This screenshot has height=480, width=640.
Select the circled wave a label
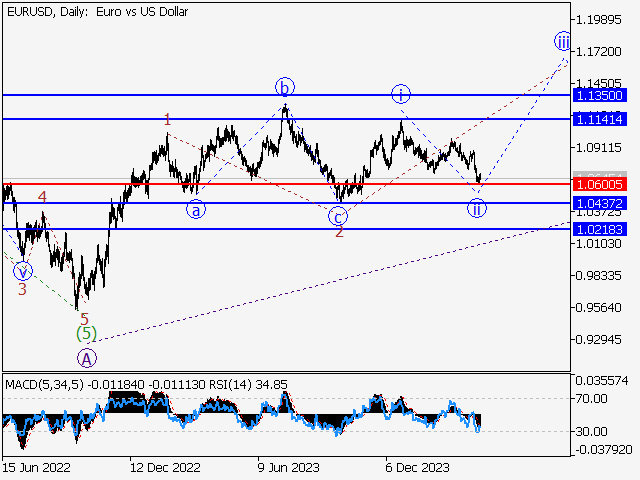(x=196, y=210)
